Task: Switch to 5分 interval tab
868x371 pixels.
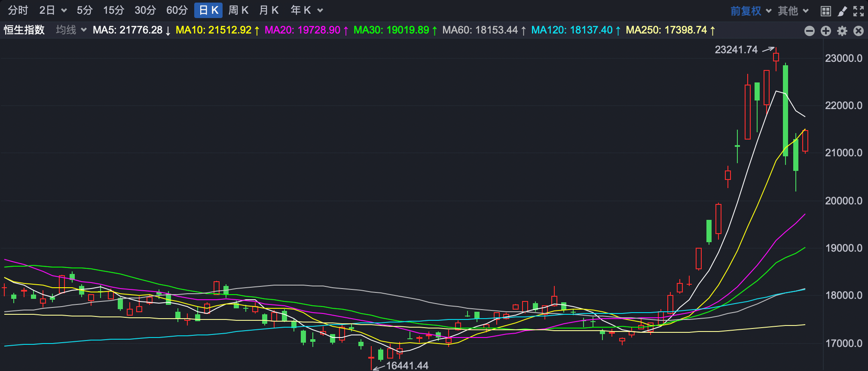Action: coord(85,10)
